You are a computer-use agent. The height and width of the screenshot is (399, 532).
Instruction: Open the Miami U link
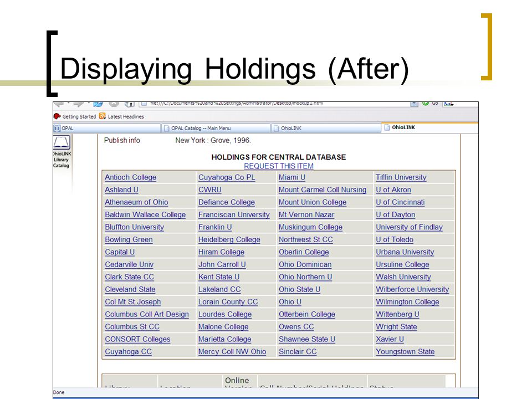292,177
